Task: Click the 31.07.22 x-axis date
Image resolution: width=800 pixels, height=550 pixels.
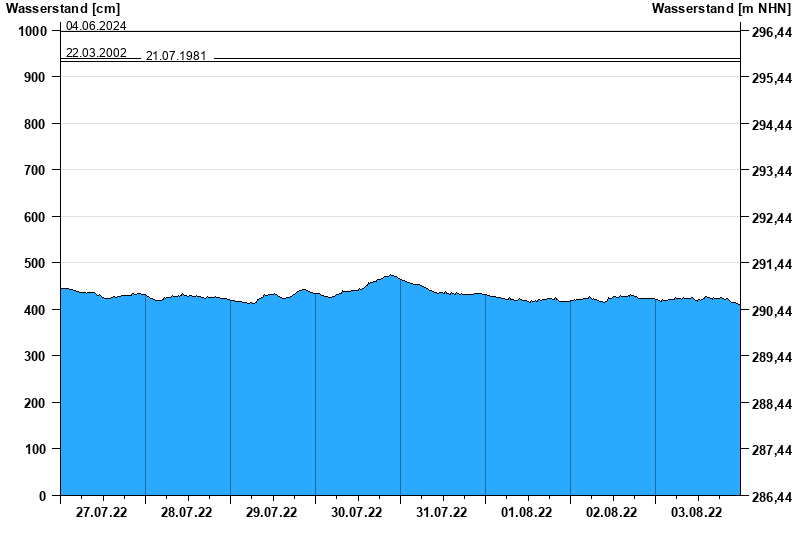Action: click(442, 513)
